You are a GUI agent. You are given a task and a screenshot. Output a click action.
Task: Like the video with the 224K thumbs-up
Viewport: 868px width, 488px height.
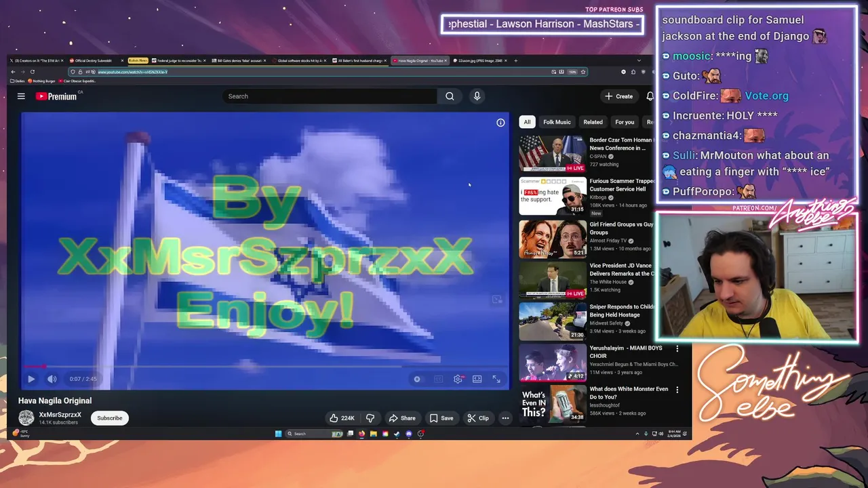tap(342, 418)
